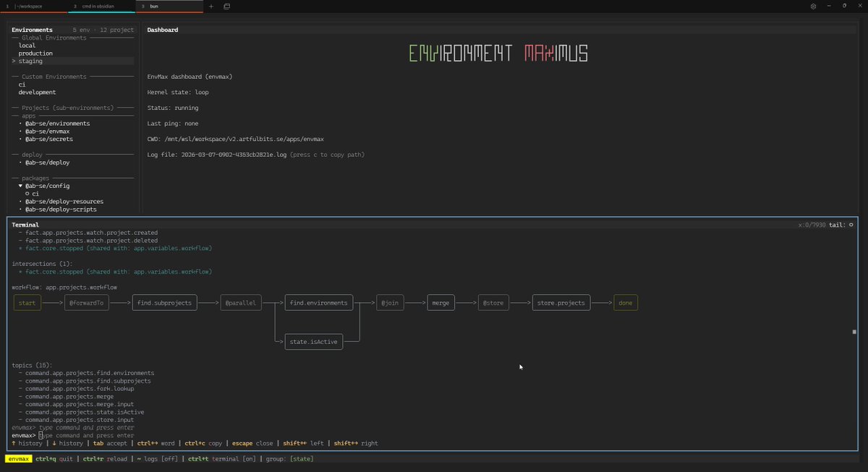Image resolution: width=868 pixels, height=472 pixels.
Task: Click command.app.projects.merge.input topic
Action: pos(79,404)
